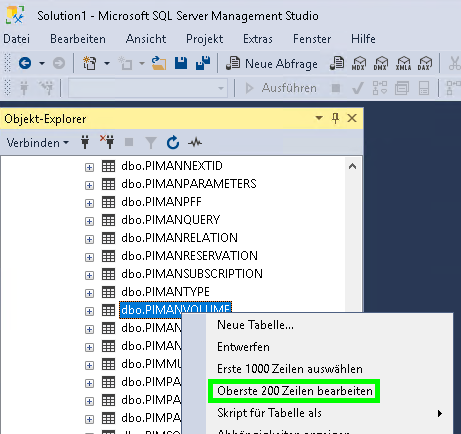Screen dimensions: 461x434
Task: Click the disconnect plug icon with red X
Action: coord(107,142)
